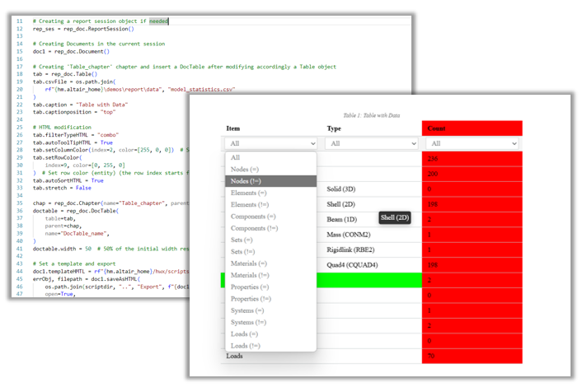Select 'Materials (=)' filter option
This screenshot has height=392, width=587.
pos(270,264)
